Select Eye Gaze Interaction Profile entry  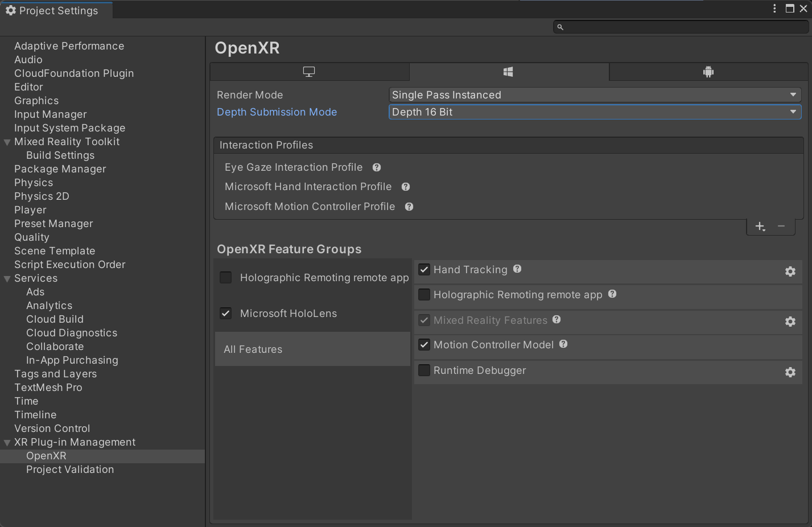[x=294, y=167]
